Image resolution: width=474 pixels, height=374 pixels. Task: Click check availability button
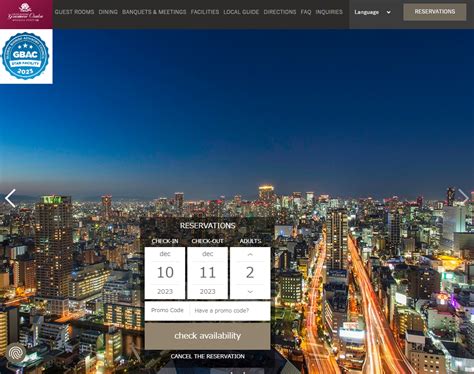click(207, 336)
